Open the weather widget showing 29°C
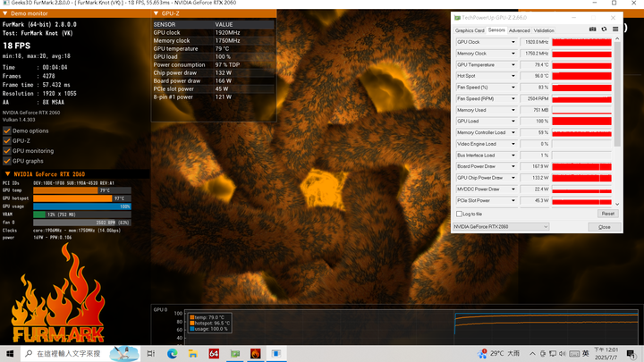The width and height of the screenshot is (644, 362). click(x=498, y=353)
